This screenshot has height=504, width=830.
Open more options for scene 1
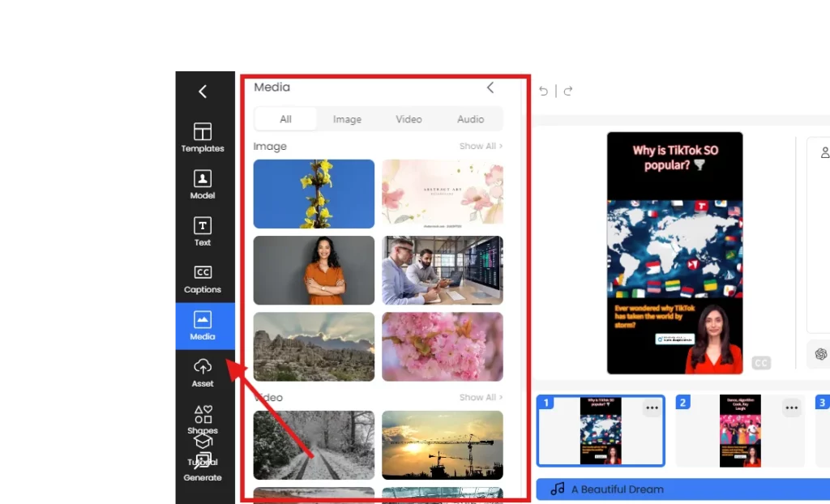(x=652, y=408)
